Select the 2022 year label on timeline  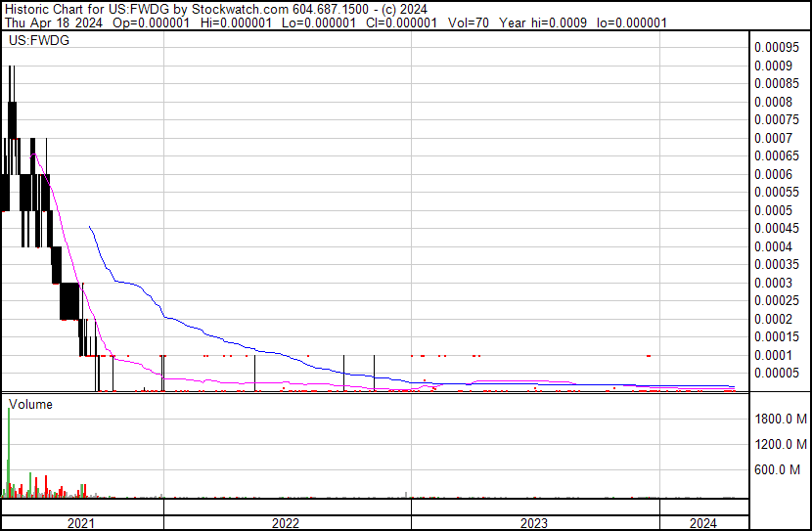pos(286,523)
